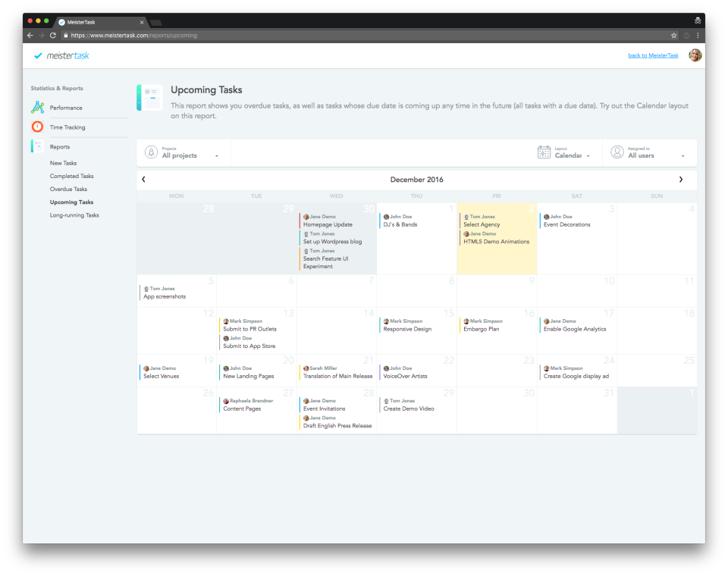This screenshot has height=576, width=728.
Task: Open the Performance chart icon
Action: point(38,107)
